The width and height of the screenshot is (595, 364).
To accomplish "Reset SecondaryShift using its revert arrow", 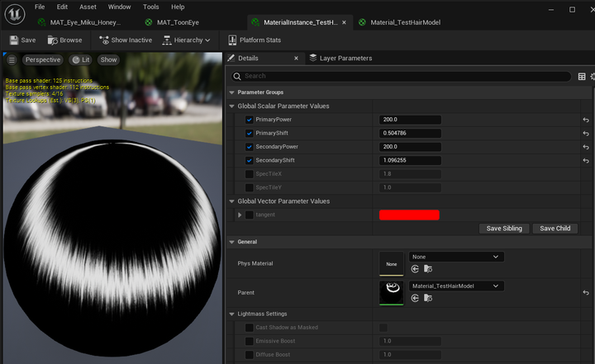I will [x=585, y=160].
